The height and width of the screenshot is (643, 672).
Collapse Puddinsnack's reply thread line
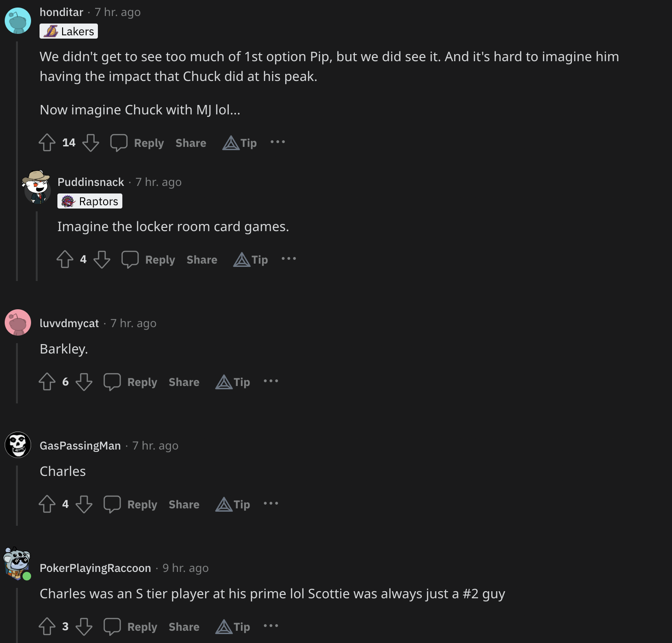pos(37,246)
